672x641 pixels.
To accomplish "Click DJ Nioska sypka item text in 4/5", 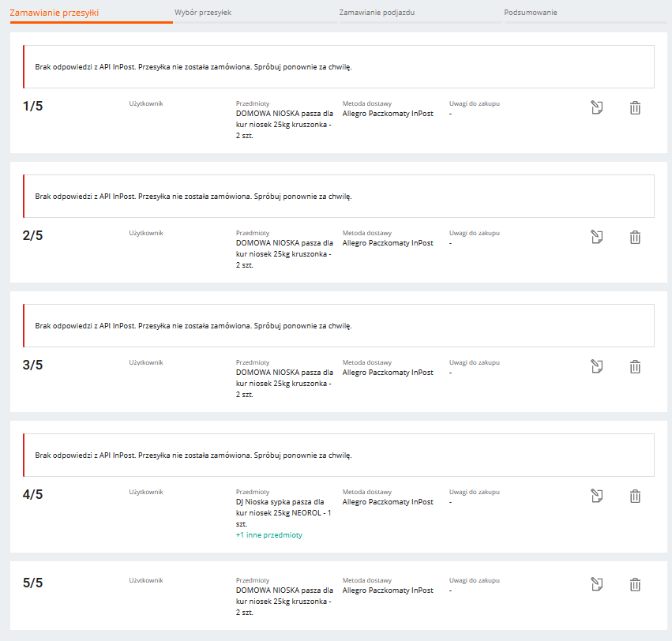I will [283, 513].
